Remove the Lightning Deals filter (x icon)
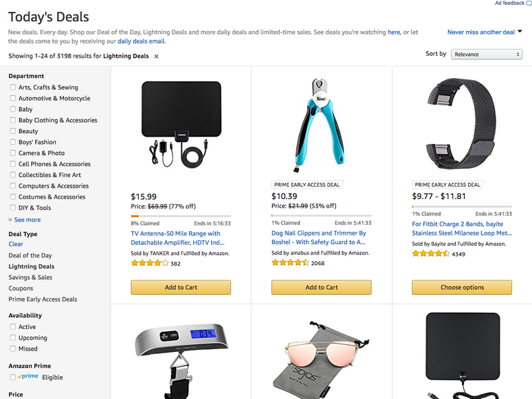 (156, 57)
